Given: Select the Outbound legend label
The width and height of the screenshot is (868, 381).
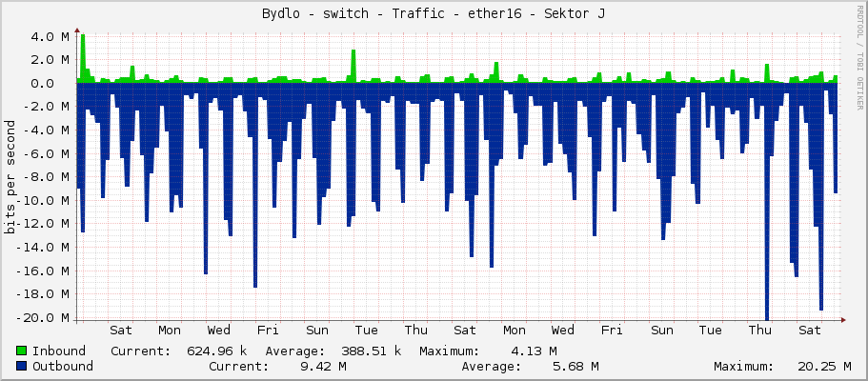Looking at the screenshot, I should pyautogui.click(x=62, y=366).
